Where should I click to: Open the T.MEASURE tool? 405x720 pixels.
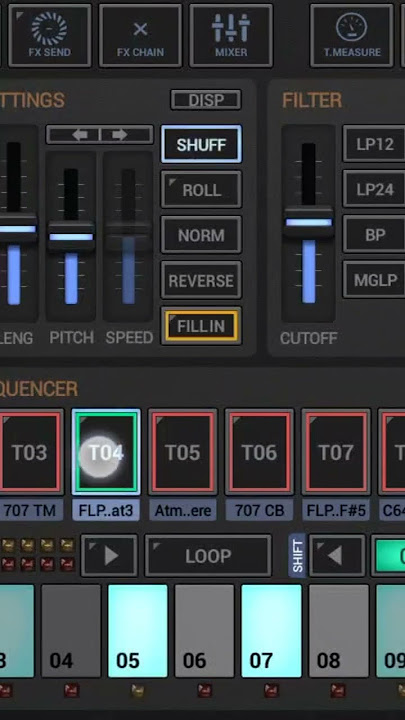coord(352,35)
